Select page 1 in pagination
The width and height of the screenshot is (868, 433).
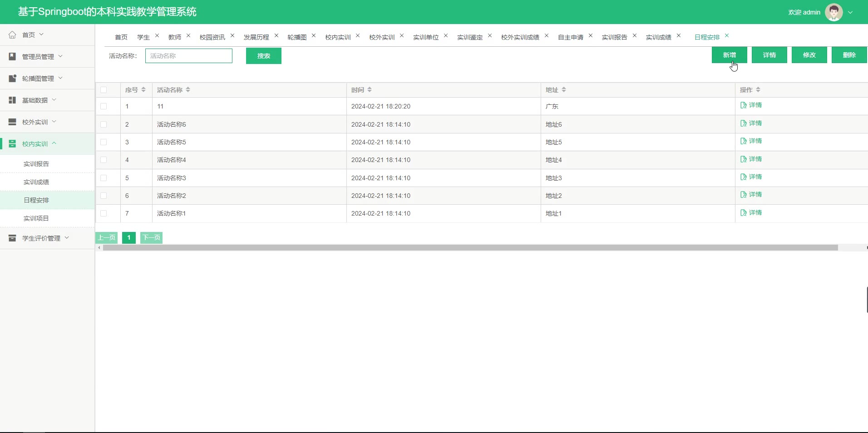pos(129,237)
